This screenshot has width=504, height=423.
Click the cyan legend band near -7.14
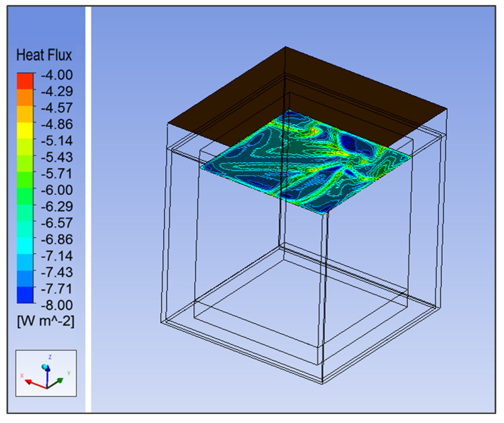click(25, 246)
